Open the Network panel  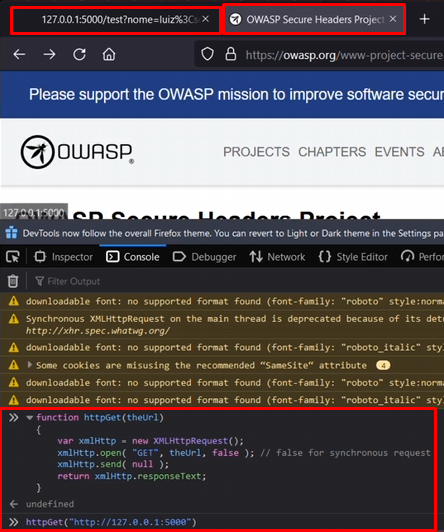277,257
